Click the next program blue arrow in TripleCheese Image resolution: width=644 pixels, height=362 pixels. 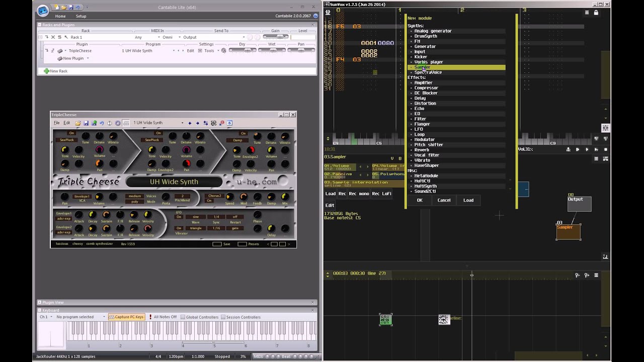point(197,123)
